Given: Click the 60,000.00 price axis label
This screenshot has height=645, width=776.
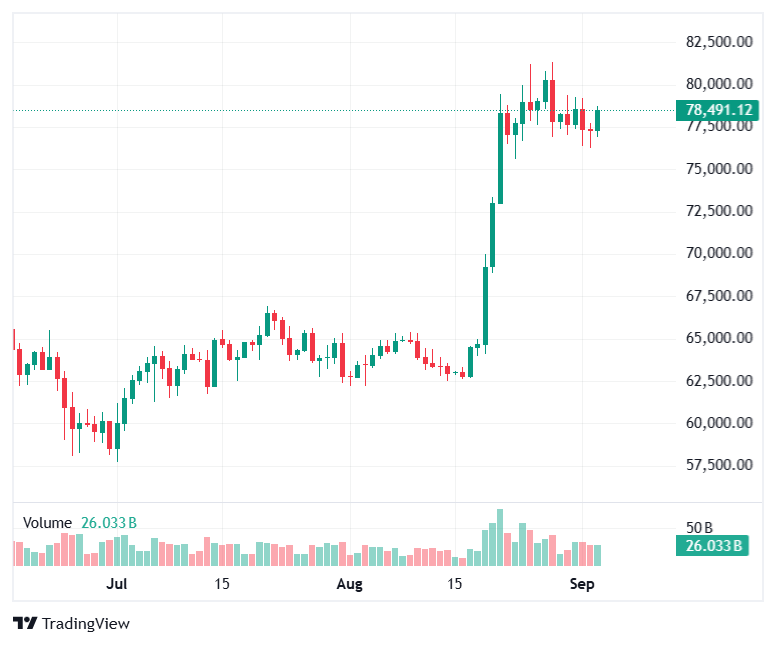Looking at the screenshot, I should (x=719, y=423).
